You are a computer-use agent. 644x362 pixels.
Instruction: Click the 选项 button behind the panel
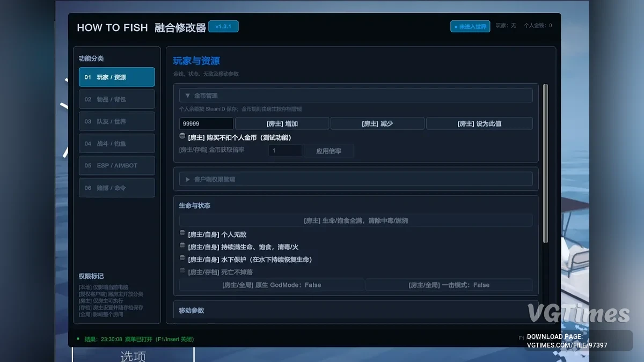coord(133,356)
